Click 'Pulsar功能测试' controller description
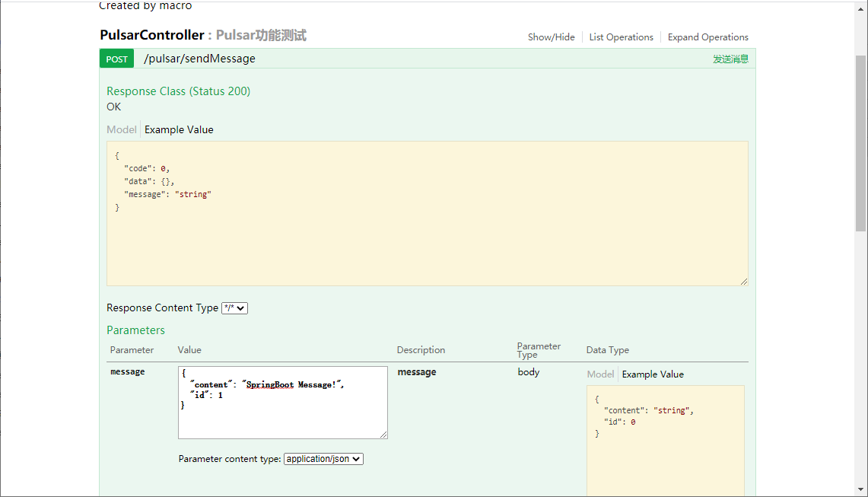 pyautogui.click(x=261, y=35)
